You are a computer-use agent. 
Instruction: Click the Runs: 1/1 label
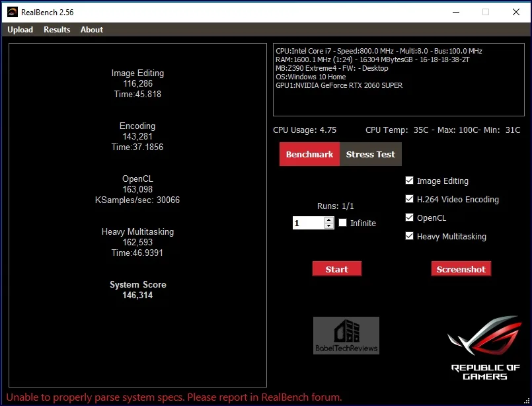tap(336, 206)
